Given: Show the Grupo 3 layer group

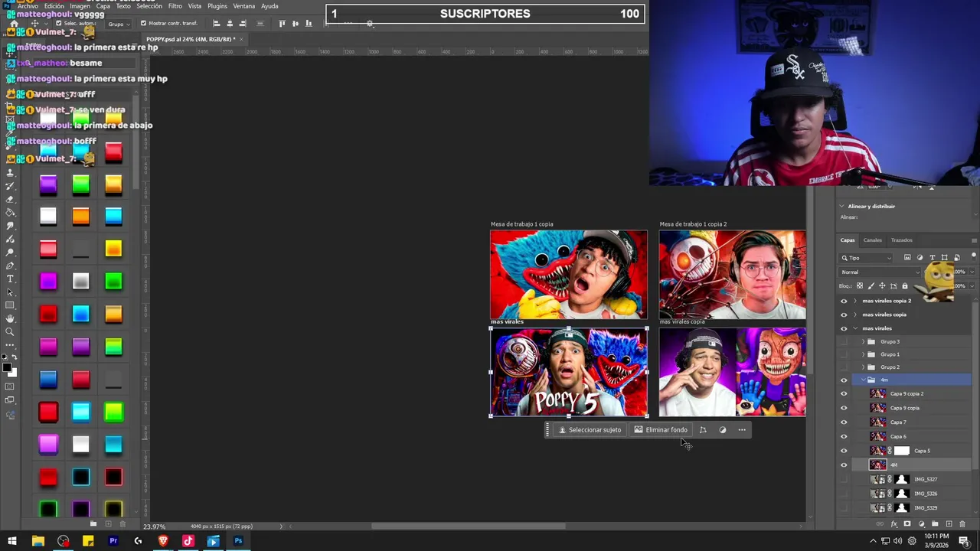Looking at the screenshot, I should (844, 341).
